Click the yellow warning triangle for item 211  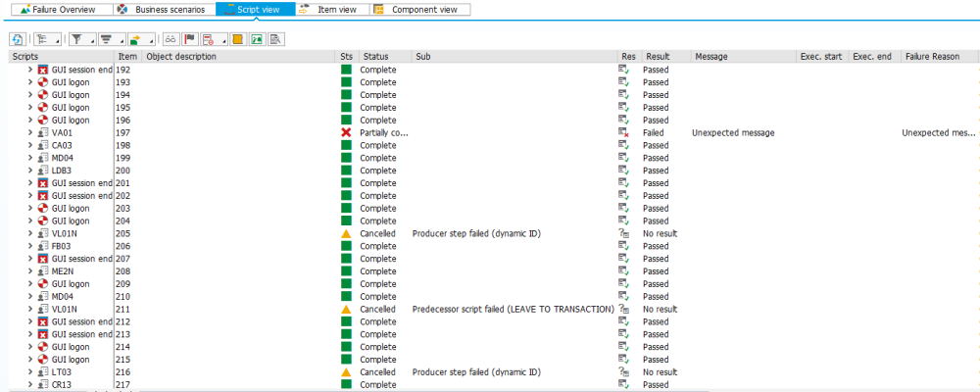346,309
